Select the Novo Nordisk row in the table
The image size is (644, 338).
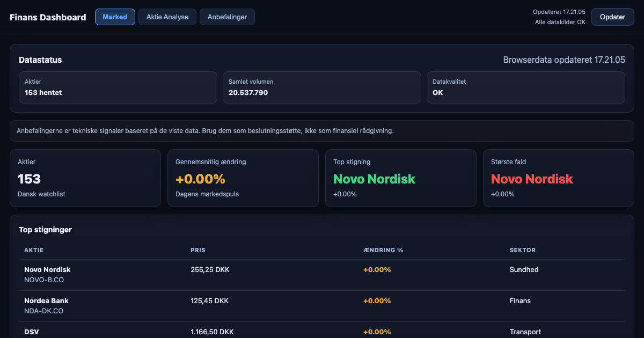[322, 275]
